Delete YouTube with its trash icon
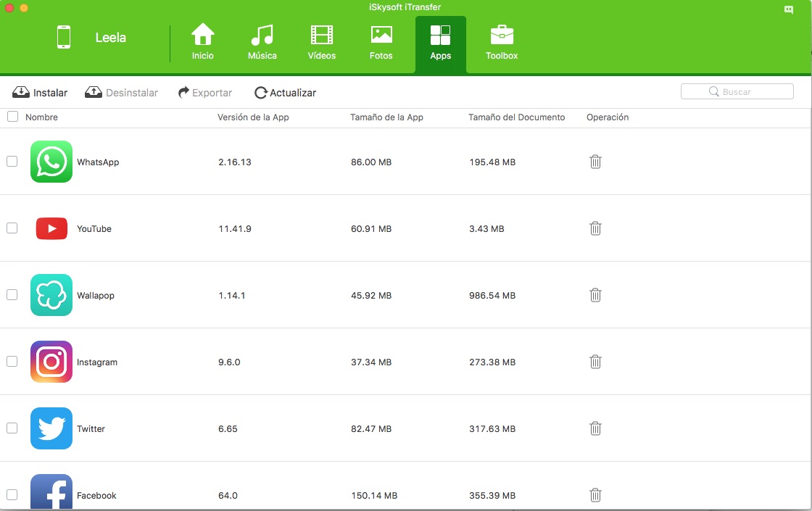Image resolution: width=812 pixels, height=511 pixels. click(595, 228)
